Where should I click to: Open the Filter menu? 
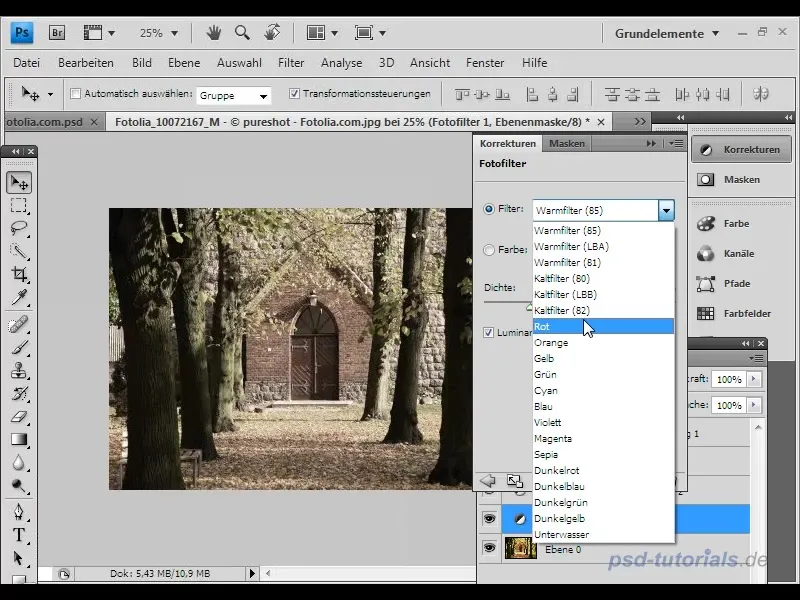click(291, 63)
